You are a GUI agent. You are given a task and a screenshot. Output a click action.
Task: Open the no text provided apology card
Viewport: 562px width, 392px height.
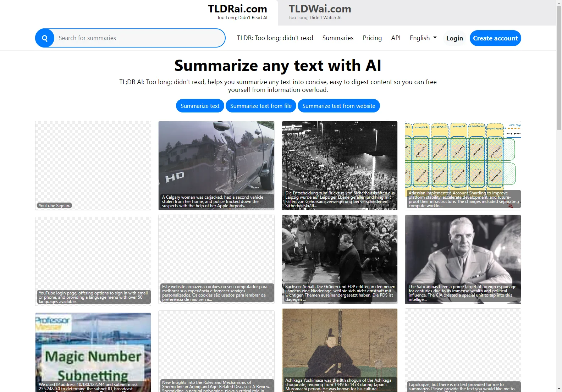tap(463, 350)
